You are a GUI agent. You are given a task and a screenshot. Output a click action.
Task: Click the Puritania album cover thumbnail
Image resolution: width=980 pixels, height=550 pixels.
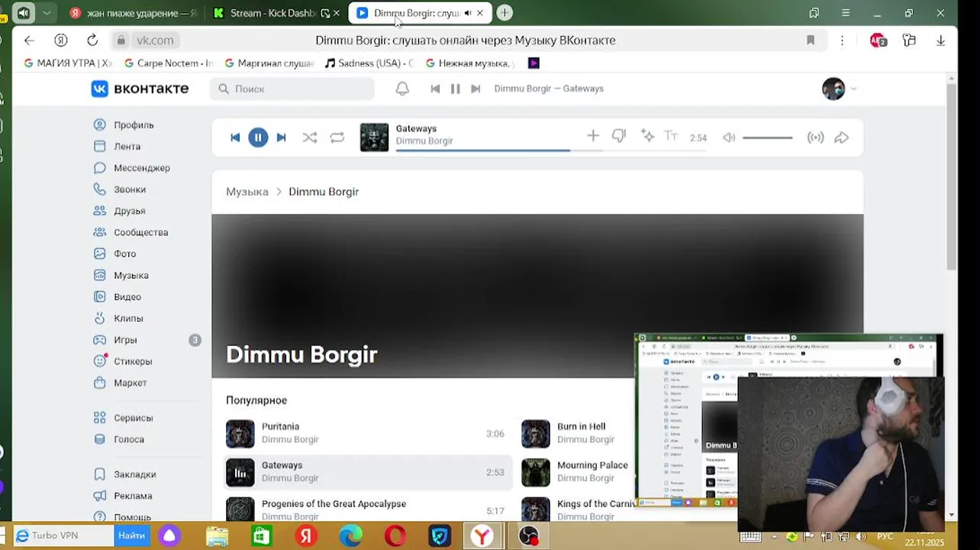point(240,433)
